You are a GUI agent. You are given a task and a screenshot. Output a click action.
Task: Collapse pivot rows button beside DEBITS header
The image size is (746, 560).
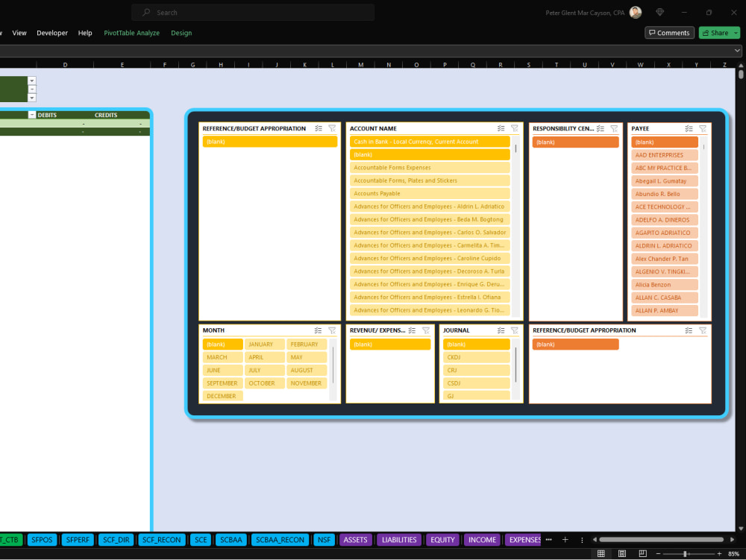point(32,115)
